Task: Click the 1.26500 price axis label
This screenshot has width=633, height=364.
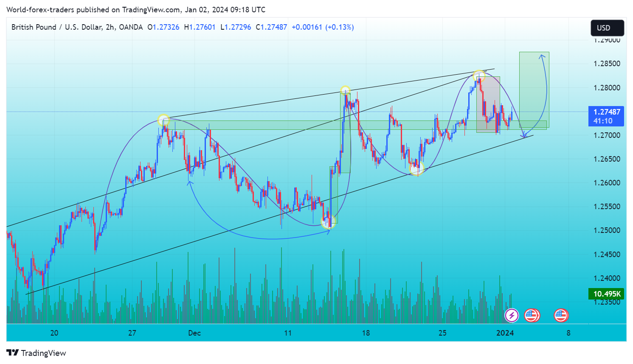Action: click(x=607, y=159)
